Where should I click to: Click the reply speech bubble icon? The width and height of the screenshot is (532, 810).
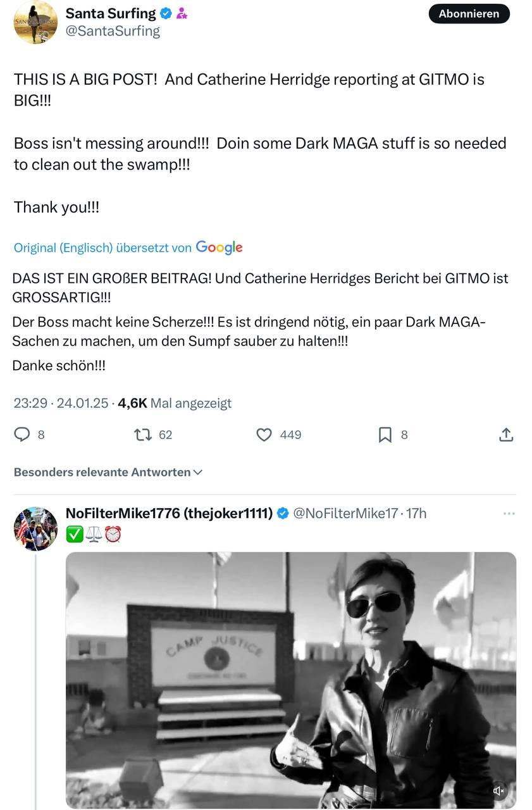pyautogui.click(x=22, y=435)
